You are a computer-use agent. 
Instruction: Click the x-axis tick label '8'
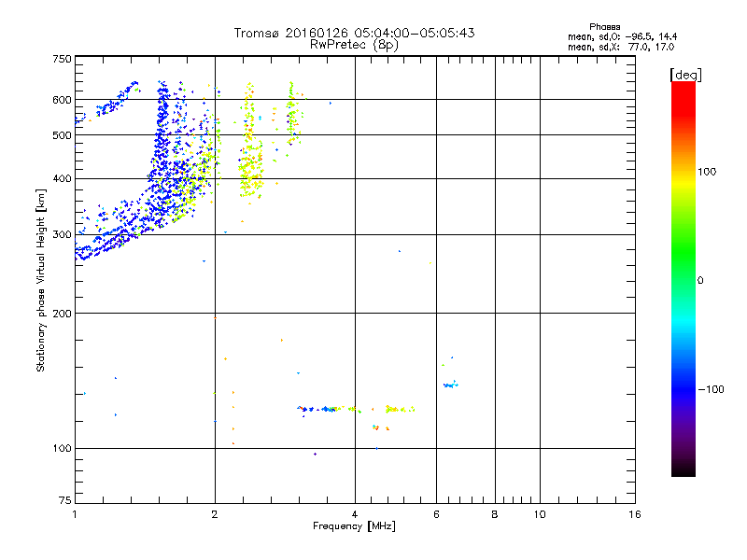495,514
